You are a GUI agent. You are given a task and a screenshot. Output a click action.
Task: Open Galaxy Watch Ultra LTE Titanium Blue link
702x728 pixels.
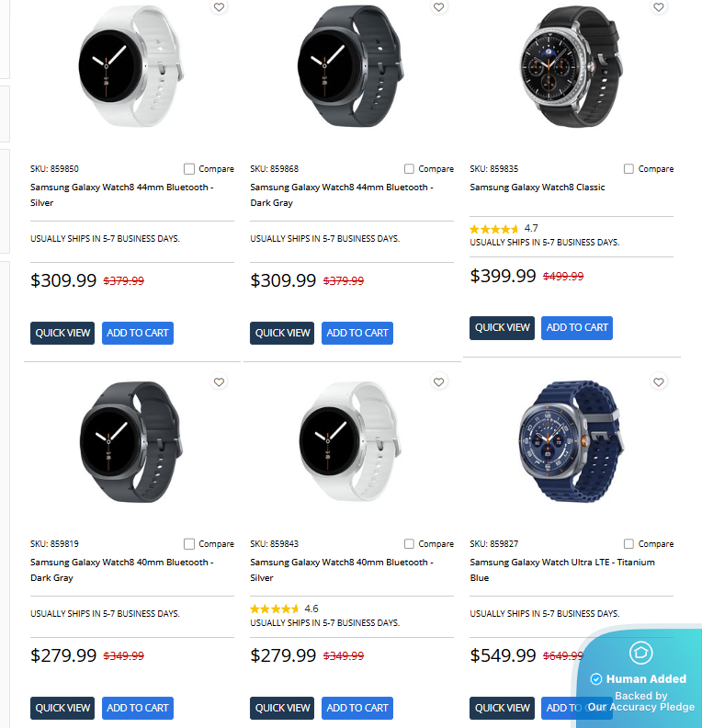562,570
